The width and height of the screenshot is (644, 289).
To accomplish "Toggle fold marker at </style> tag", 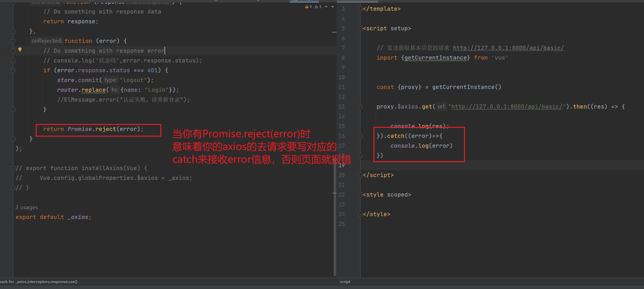I will click(x=360, y=214).
